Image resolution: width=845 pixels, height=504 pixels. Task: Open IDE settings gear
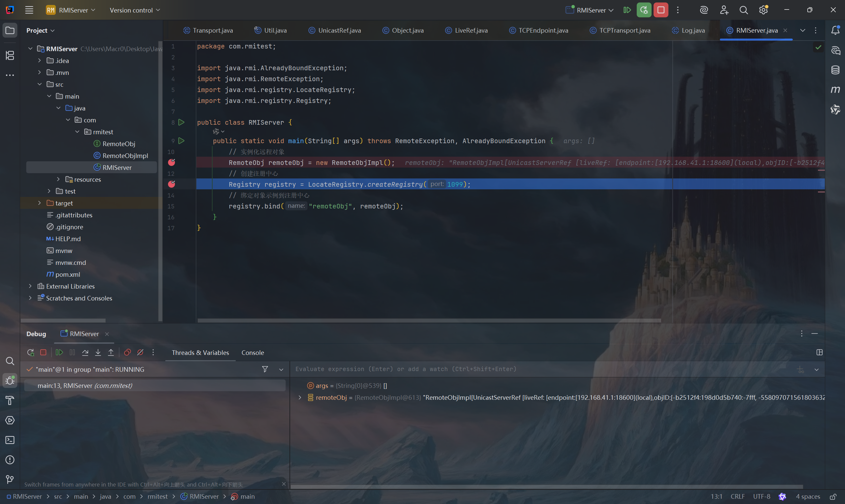pos(763,10)
